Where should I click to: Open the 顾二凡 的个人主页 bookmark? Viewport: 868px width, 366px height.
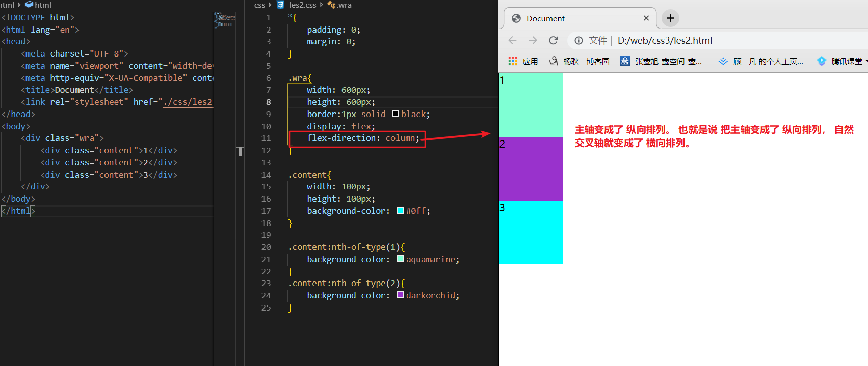(x=761, y=61)
